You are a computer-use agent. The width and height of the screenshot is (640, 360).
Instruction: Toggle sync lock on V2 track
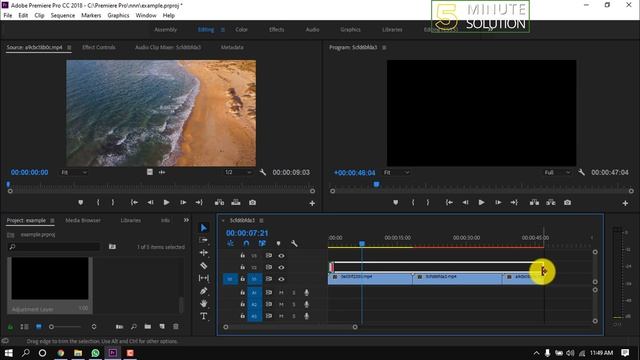point(269,267)
